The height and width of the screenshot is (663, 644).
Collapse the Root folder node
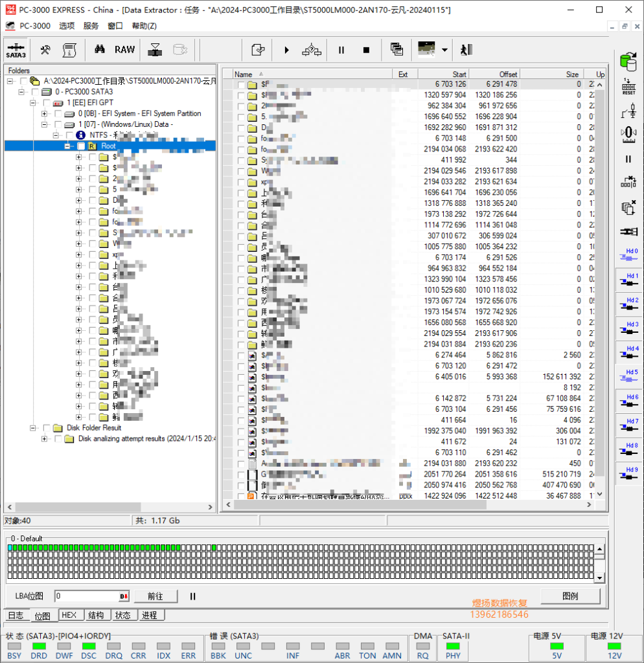67,146
